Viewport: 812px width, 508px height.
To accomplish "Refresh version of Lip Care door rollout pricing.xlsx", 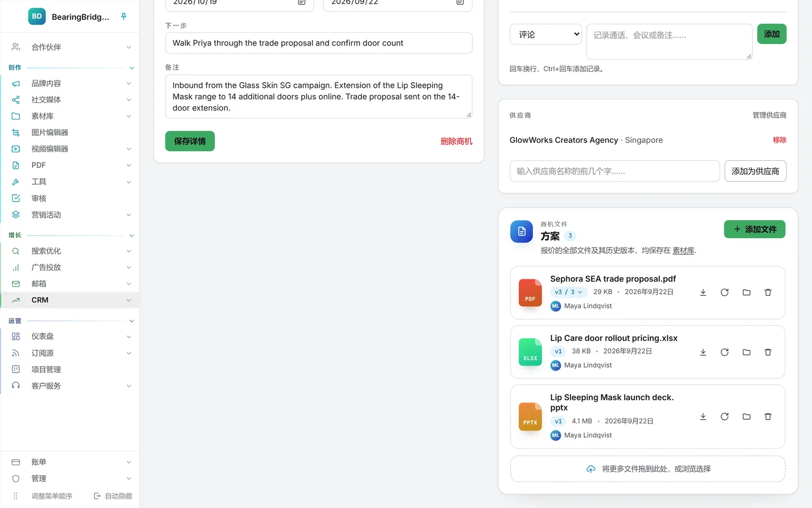I will coord(725,352).
